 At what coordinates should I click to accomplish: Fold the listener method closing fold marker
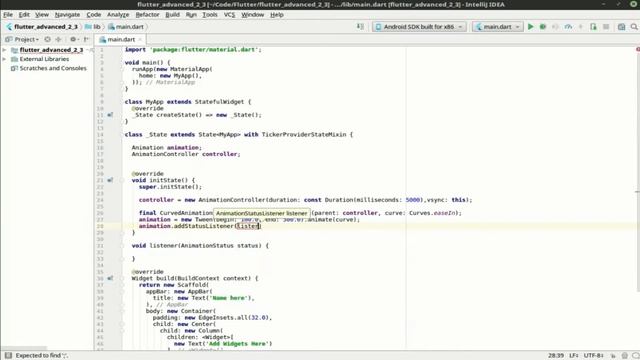tap(122, 259)
